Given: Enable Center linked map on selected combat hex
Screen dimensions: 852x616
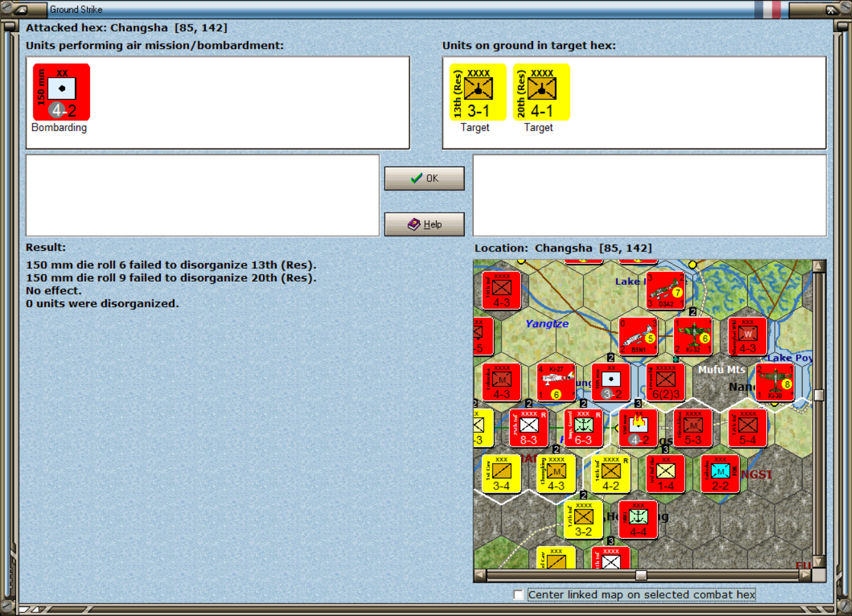Looking at the screenshot, I should coord(518,595).
